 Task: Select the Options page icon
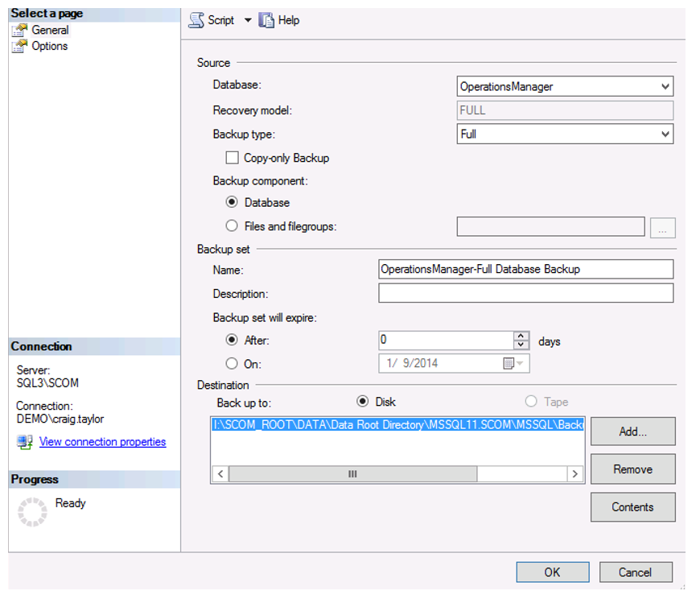tap(19, 46)
